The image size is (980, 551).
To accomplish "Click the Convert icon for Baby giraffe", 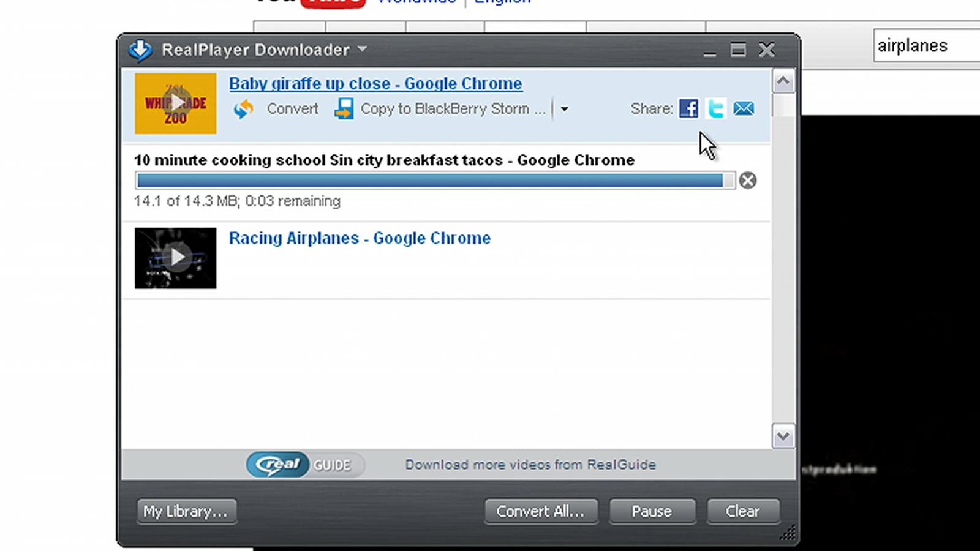I will click(243, 109).
